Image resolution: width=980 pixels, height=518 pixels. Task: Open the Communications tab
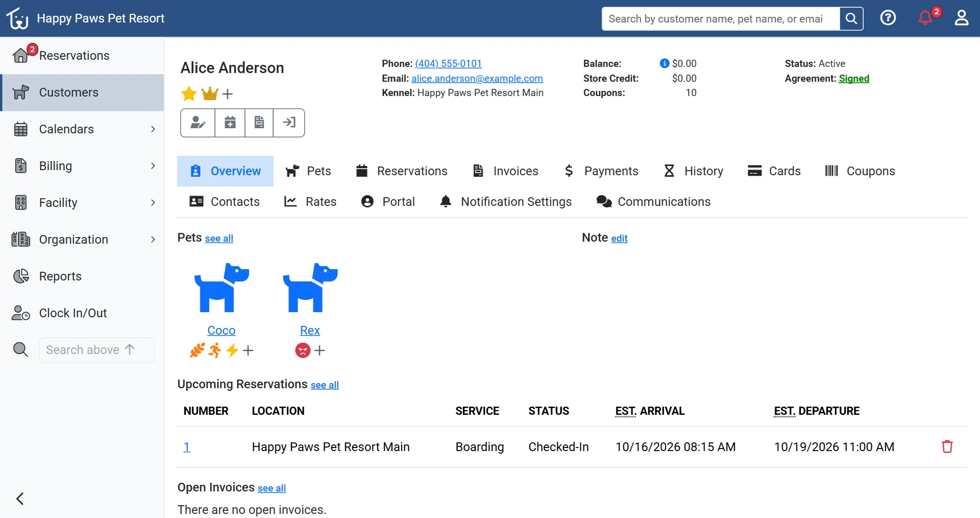coord(653,202)
